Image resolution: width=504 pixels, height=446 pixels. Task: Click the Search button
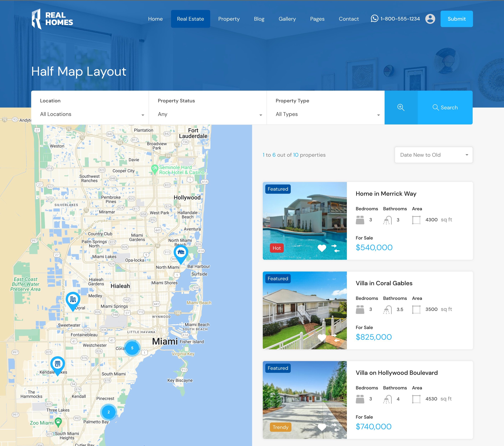coord(445,107)
